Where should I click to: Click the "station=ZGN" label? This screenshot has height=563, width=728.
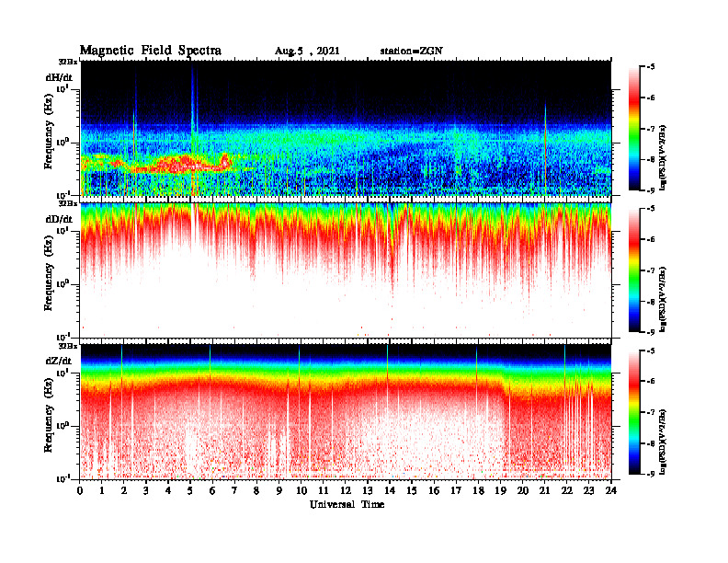click(x=412, y=51)
